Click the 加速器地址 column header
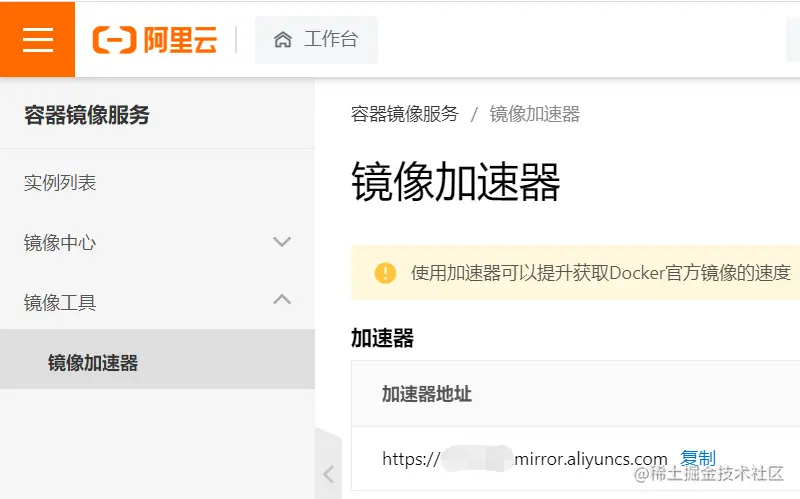The width and height of the screenshot is (800, 499). (x=427, y=394)
